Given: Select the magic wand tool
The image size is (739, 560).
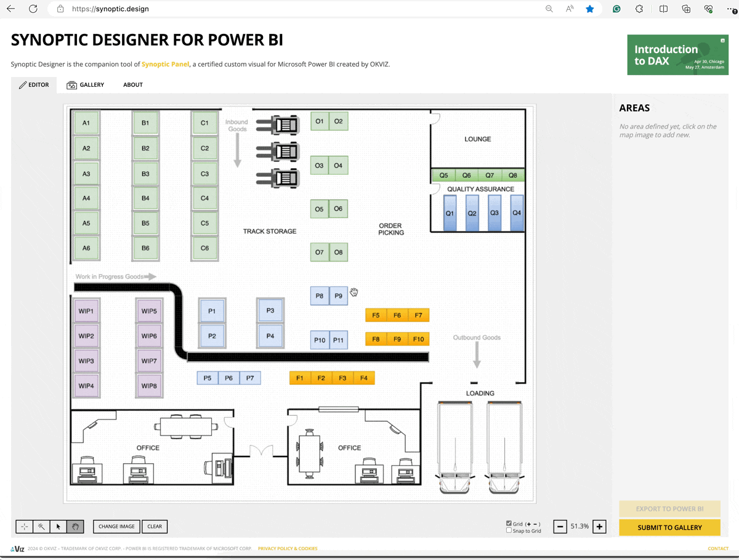Looking at the screenshot, I should pyautogui.click(x=41, y=527).
